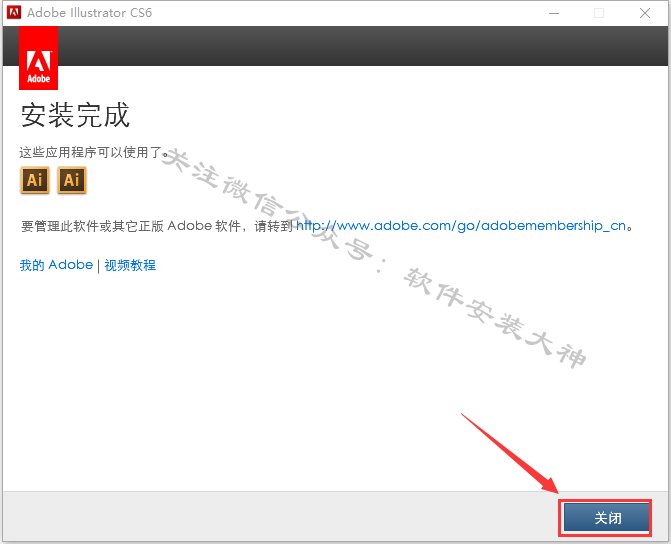
Task: Click the title bar Adobe app icon
Action: coord(14,12)
